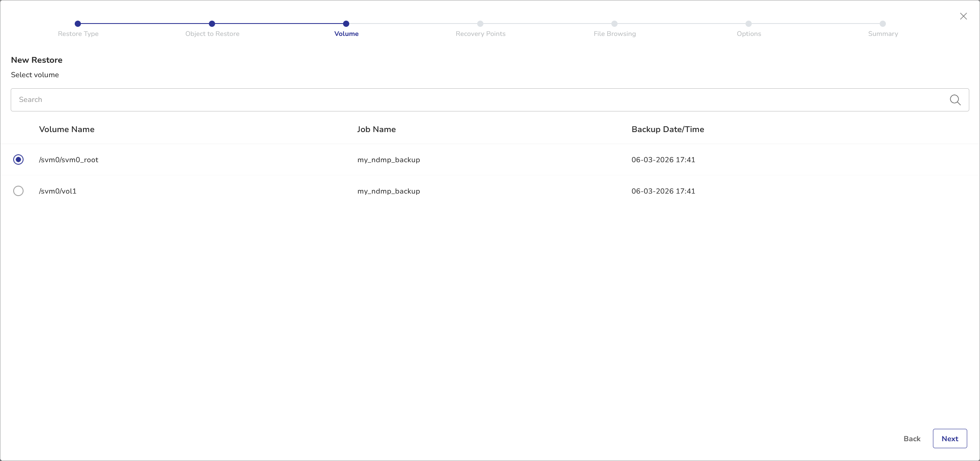Select the /svm0/vol1 radio button
Image resolution: width=980 pixels, height=461 pixels.
point(18,191)
